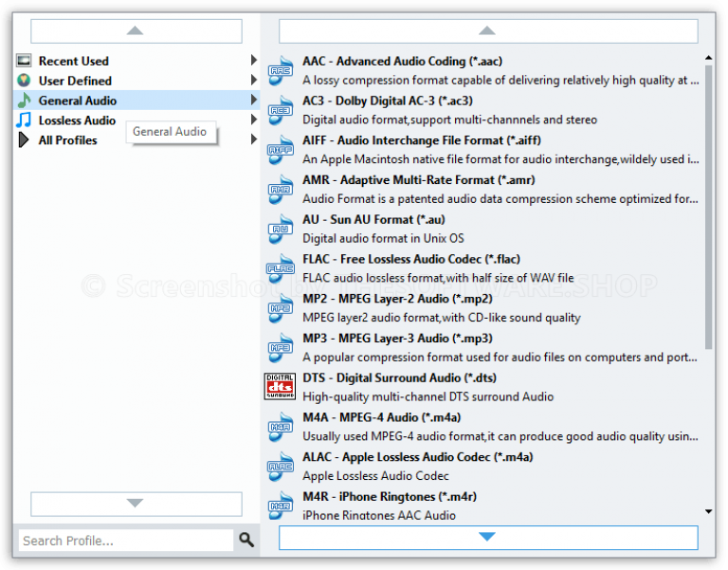
Task: Click the MP3 format icon
Action: (281, 347)
